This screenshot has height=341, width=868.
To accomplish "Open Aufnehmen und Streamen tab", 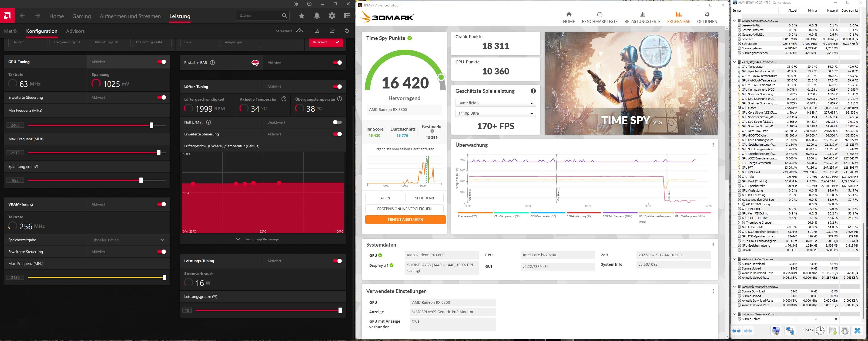I will click(x=130, y=16).
